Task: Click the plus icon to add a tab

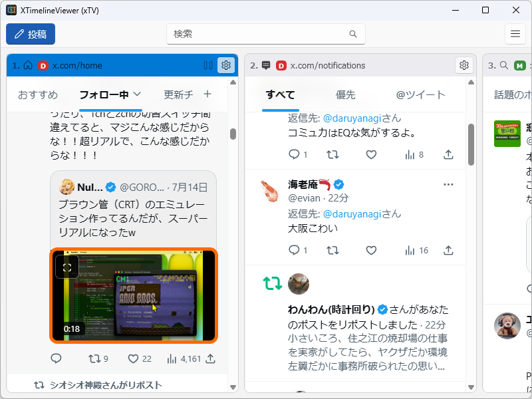Action: coord(207,94)
